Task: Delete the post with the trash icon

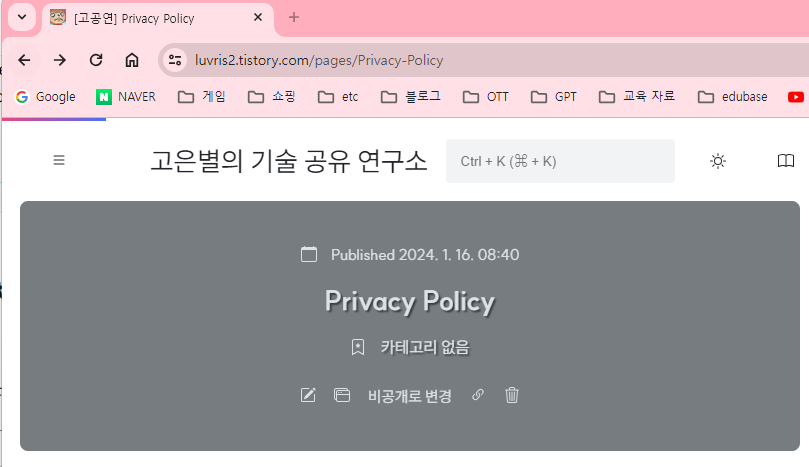Action: pos(512,395)
